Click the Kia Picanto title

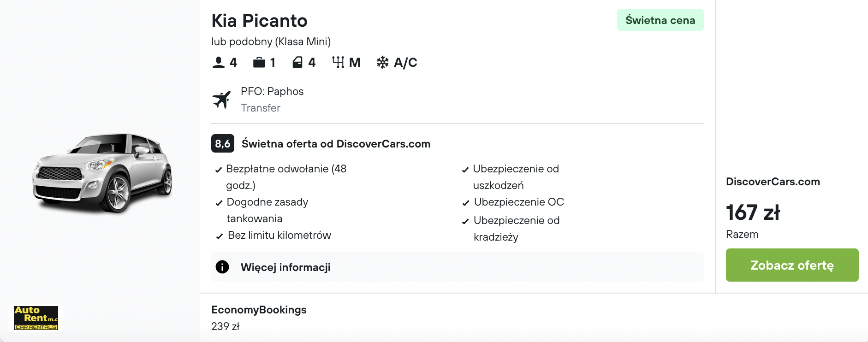[259, 21]
